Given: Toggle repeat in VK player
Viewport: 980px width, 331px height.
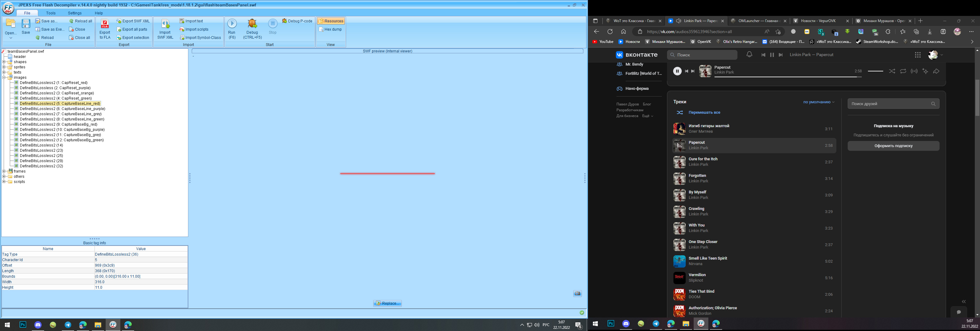Looking at the screenshot, I should [903, 71].
